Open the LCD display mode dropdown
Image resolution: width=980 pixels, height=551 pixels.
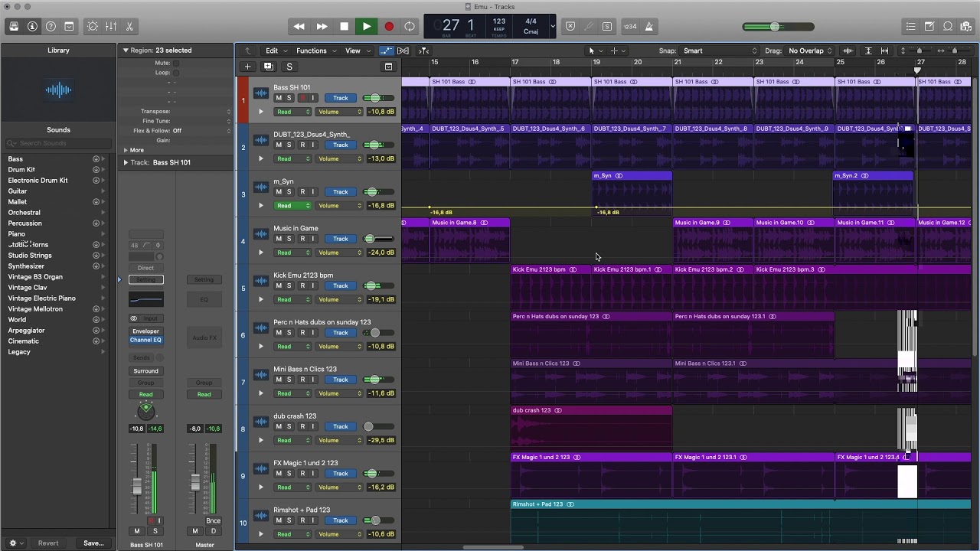coord(553,27)
